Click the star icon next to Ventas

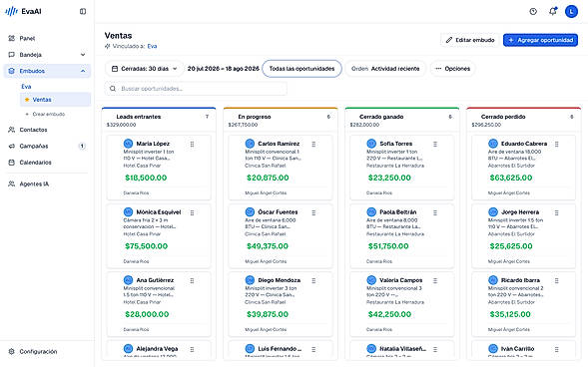(27, 100)
